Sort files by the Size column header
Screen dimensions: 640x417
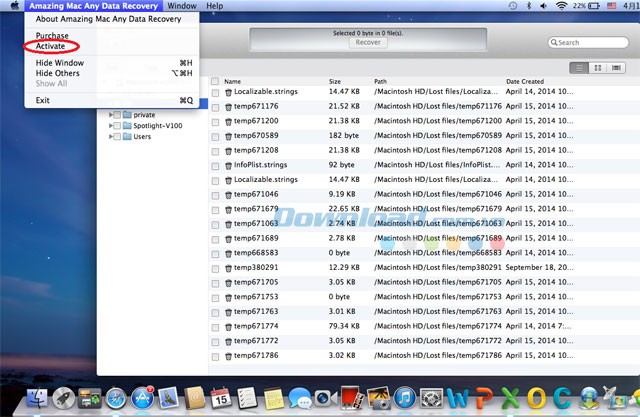click(335, 81)
